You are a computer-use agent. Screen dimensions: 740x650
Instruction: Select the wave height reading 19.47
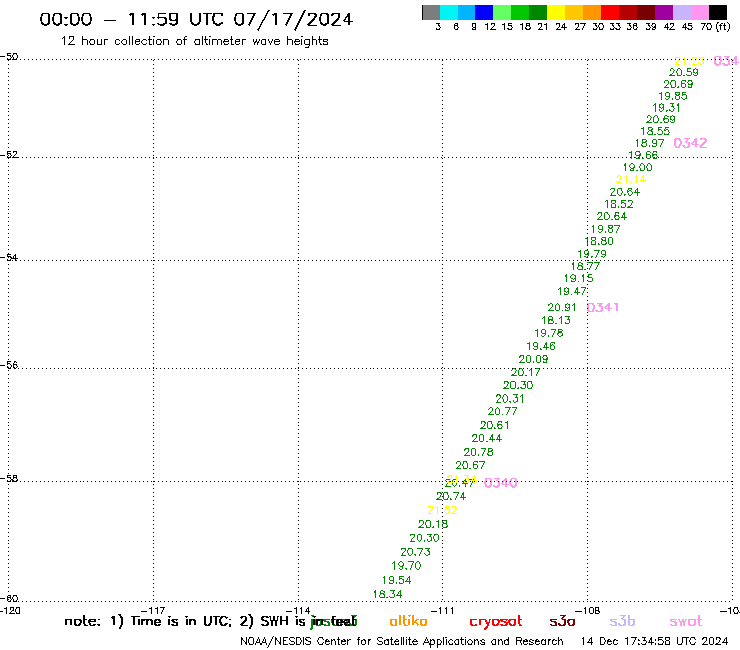click(572, 292)
